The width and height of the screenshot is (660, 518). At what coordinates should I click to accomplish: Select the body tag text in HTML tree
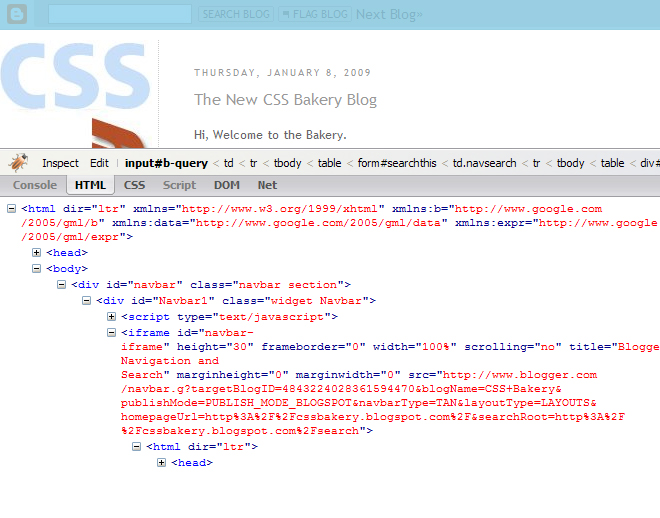[x=67, y=268]
